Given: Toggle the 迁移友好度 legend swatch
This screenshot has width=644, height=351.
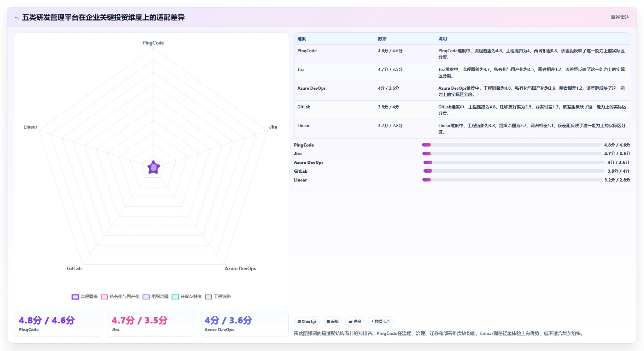Looking at the screenshot, I should (175, 297).
